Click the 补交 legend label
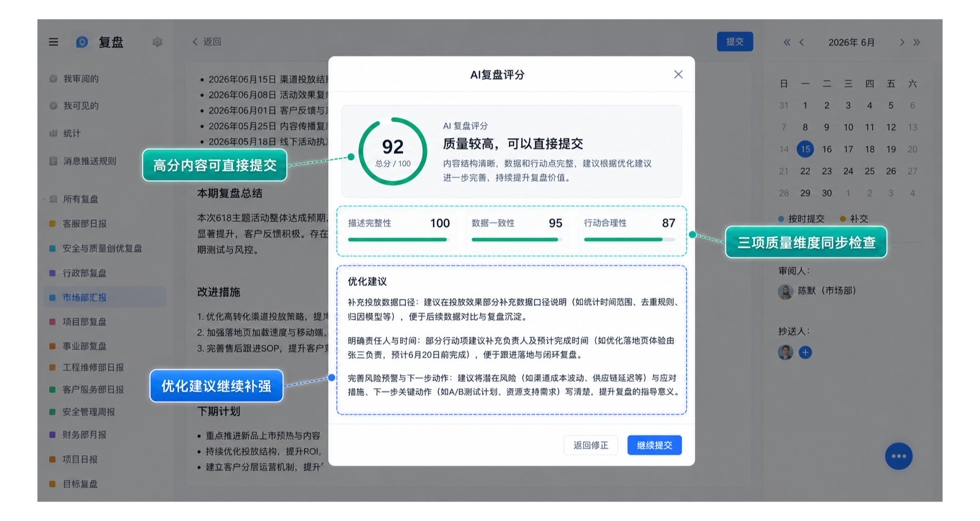 [859, 219]
